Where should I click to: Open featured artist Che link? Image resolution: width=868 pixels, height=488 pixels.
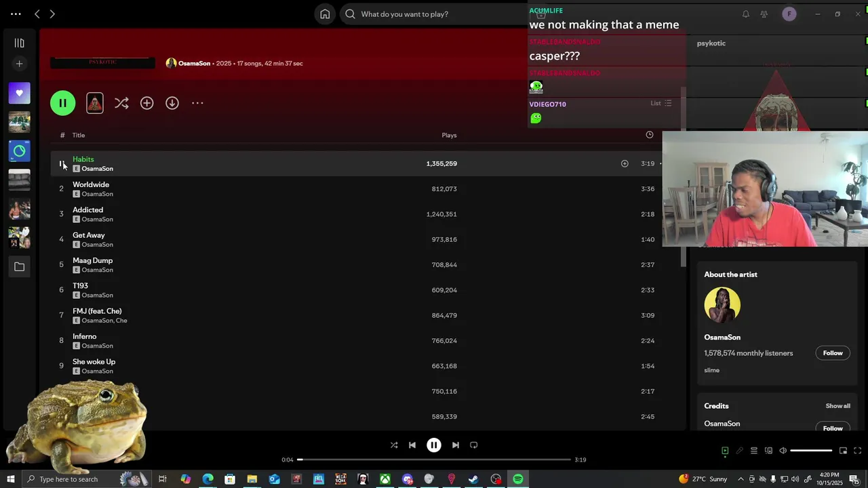[121, 321]
